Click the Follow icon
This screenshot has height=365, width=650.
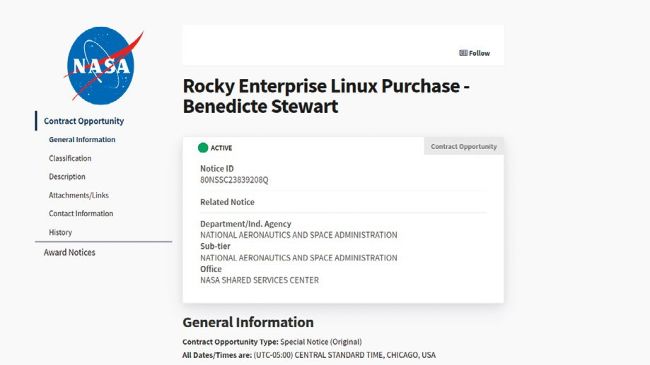463,53
